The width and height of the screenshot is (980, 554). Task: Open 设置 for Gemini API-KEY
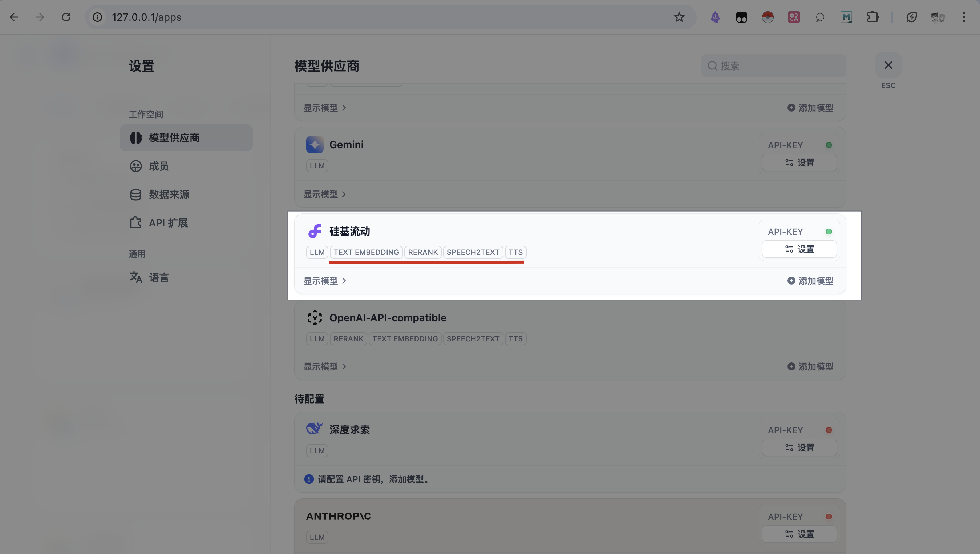pyautogui.click(x=799, y=162)
